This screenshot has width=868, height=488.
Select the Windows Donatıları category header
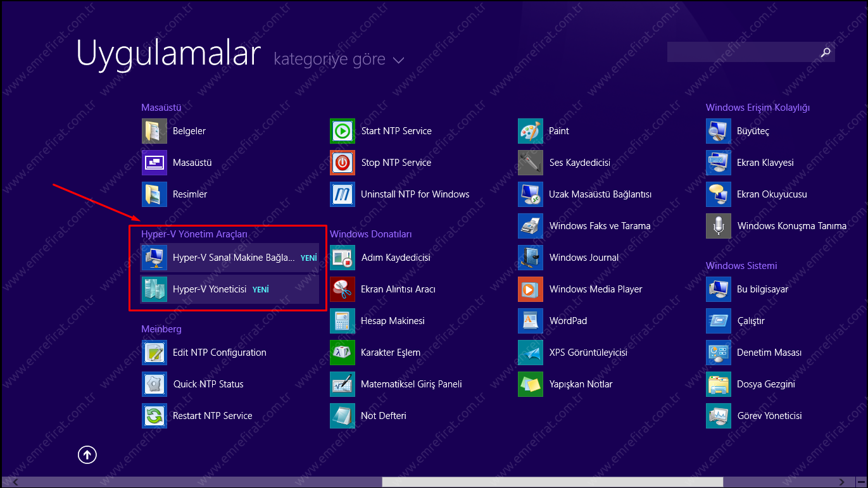[x=370, y=234]
